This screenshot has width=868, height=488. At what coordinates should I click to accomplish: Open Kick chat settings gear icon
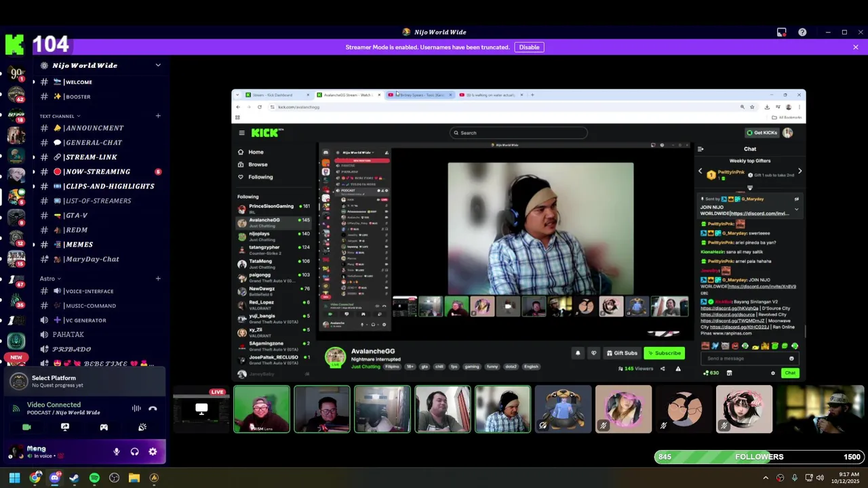pos(772,373)
